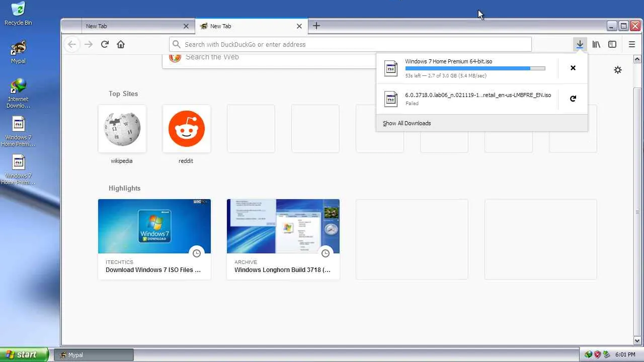Open the Download Windows 7 ISO Files highlight
Image resolution: width=644 pixels, height=362 pixels.
pyautogui.click(x=154, y=239)
